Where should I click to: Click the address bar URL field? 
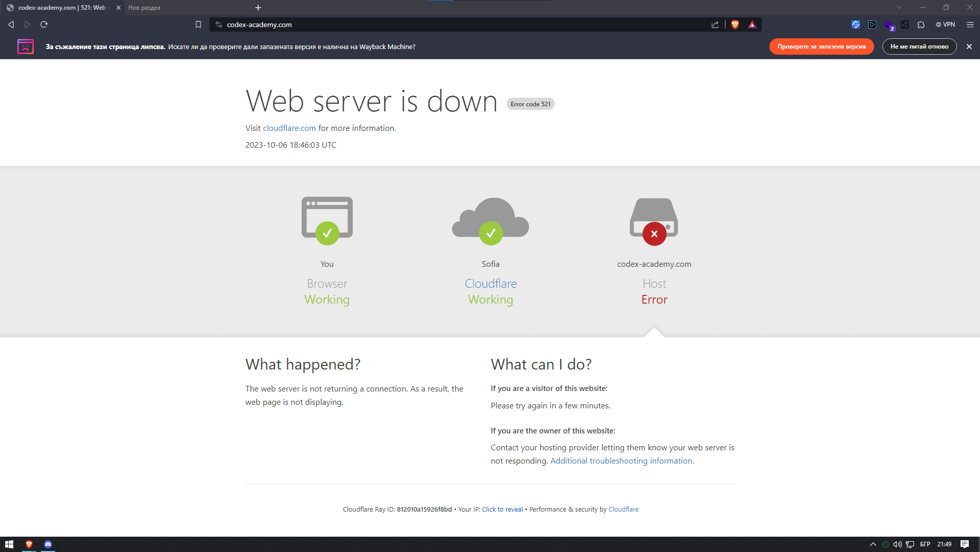click(465, 25)
